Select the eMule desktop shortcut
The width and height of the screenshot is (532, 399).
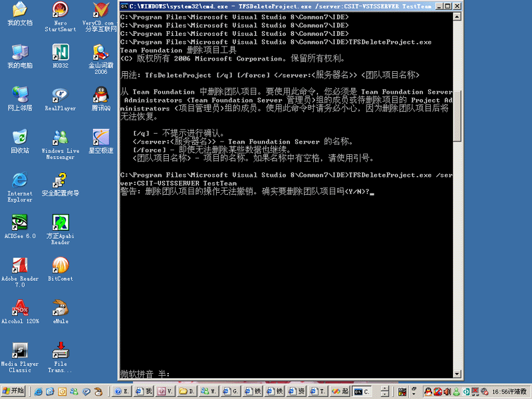click(x=61, y=312)
